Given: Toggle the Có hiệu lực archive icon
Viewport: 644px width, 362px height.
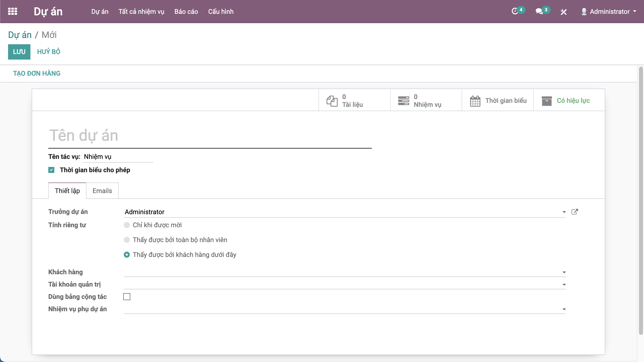Looking at the screenshot, I should 547,101.
